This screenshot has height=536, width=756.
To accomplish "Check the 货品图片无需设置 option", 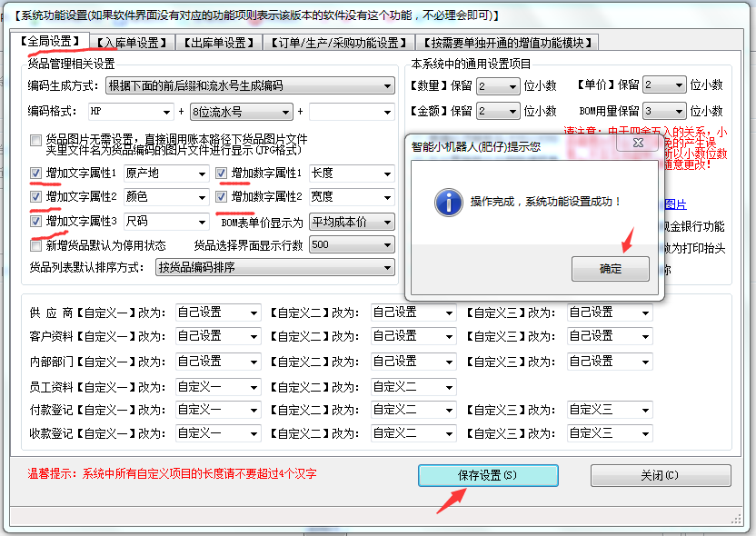I will tap(35, 141).
